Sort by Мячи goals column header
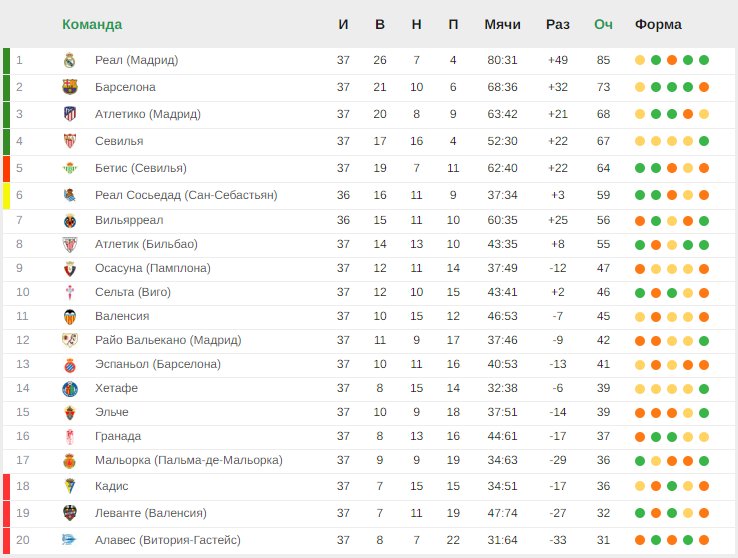The height and width of the screenshot is (558, 738). point(502,24)
